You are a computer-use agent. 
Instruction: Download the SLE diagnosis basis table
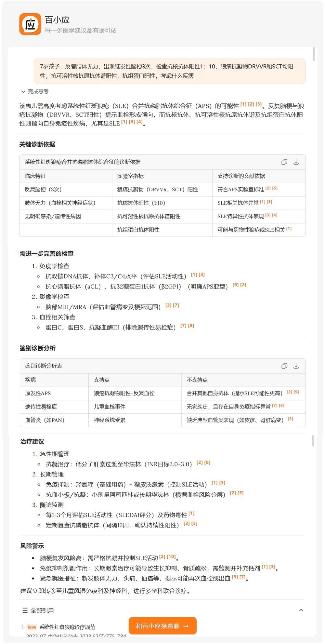click(x=296, y=162)
